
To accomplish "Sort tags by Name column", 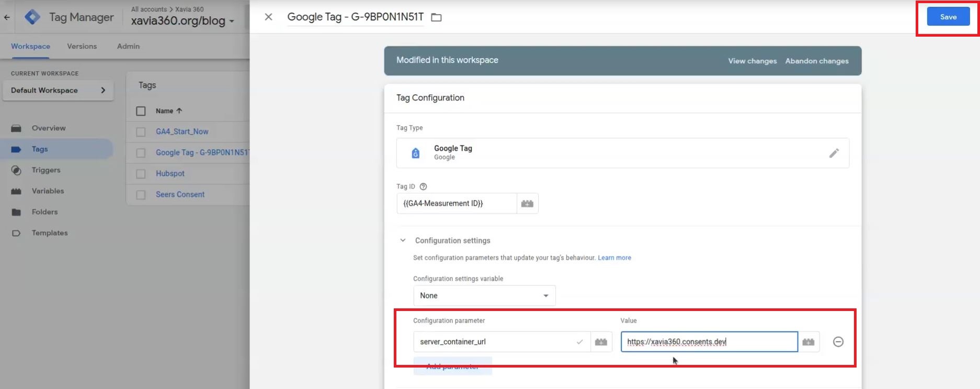I will coord(168,111).
